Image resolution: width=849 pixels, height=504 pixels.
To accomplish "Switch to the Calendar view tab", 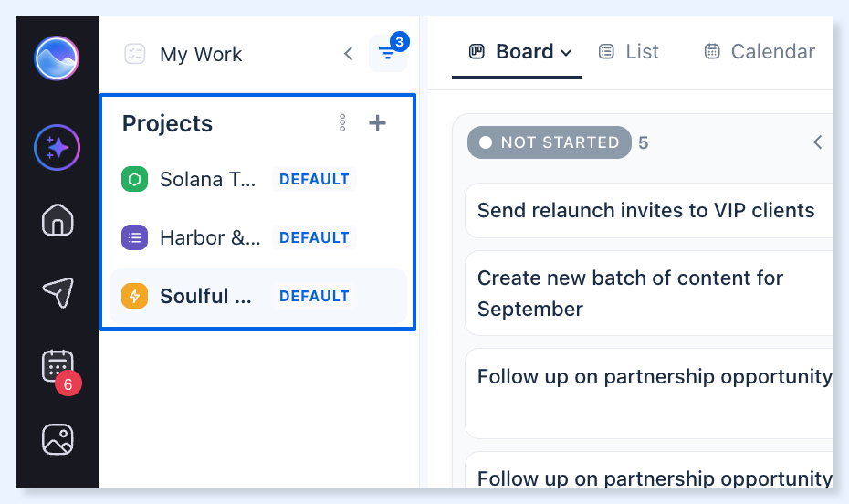I will [x=760, y=51].
